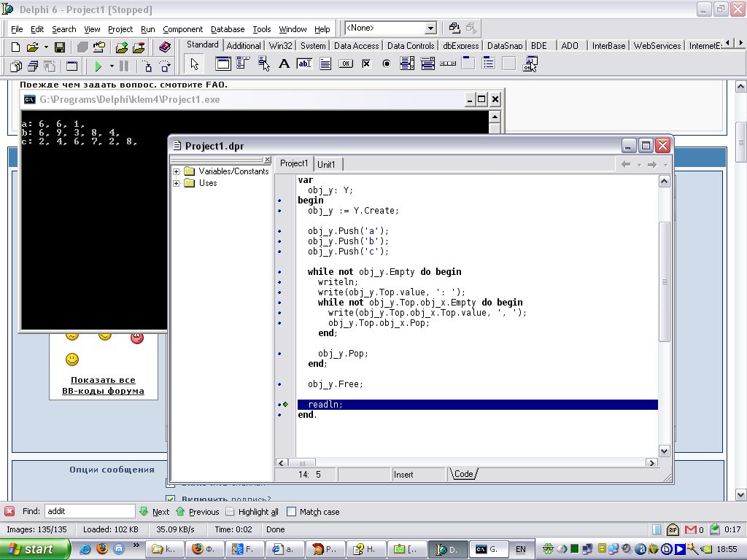Select the Label component in the palette
The image size is (747, 560).
(x=285, y=64)
